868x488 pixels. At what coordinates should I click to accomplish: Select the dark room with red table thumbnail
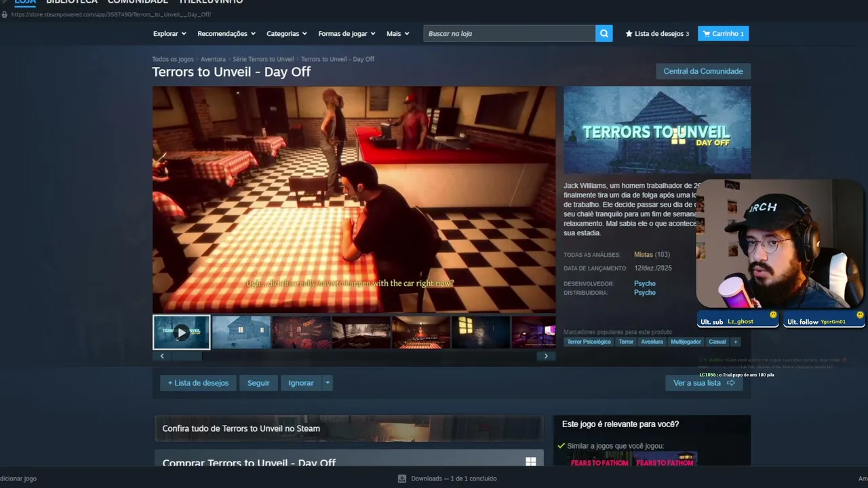tap(421, 332)
